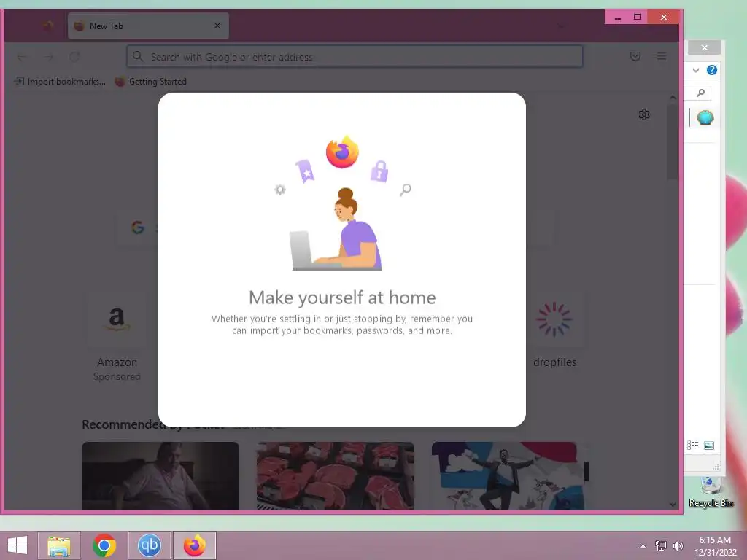Launch Google Chrome from the taskbar
This screenshot has width=747, height=560.
pos(104,545)
